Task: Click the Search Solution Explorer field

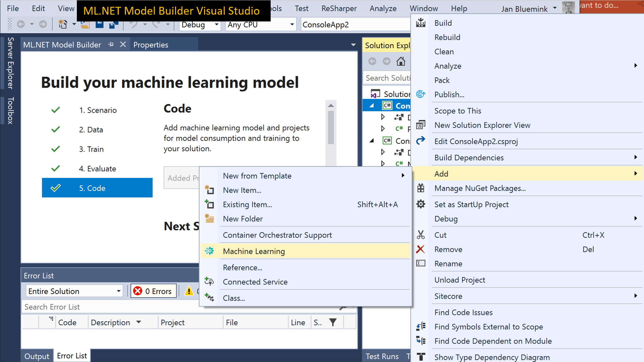Action: [x=387, y=78]
